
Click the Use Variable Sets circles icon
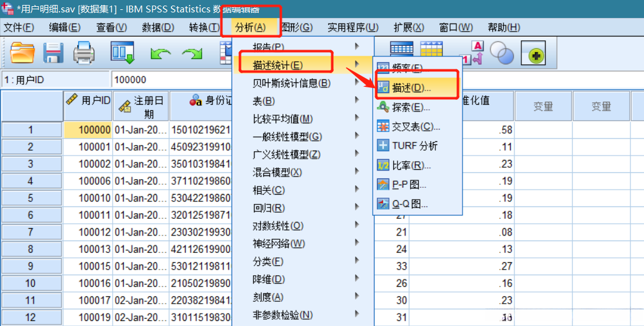pyautogui.click(x=502, y=53)
